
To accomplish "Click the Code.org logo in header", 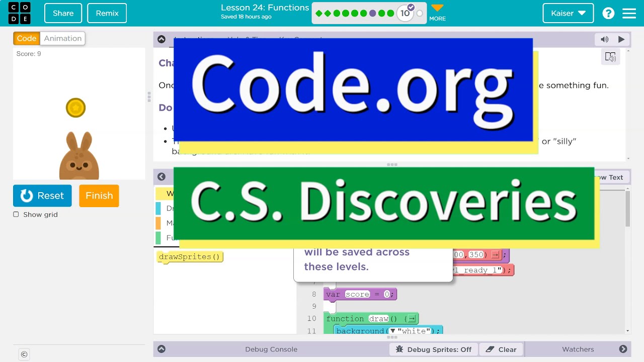I will click(x=19, y=13).
